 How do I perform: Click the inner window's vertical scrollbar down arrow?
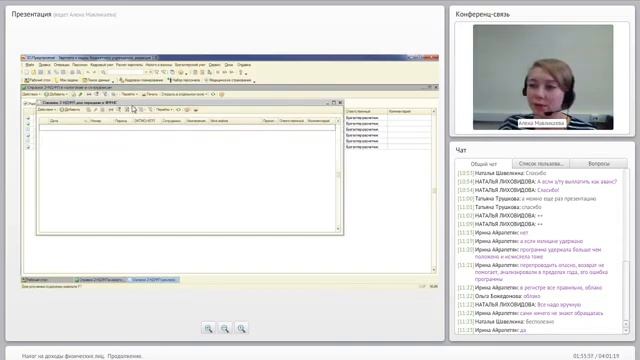pos(338,229)
